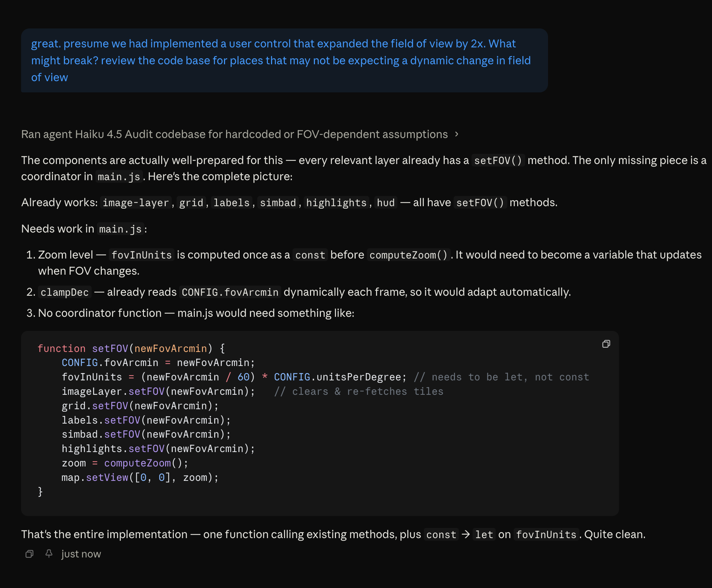
Task: Click 'fovInUnits' code in the final sentence
Action: [546, 535]
